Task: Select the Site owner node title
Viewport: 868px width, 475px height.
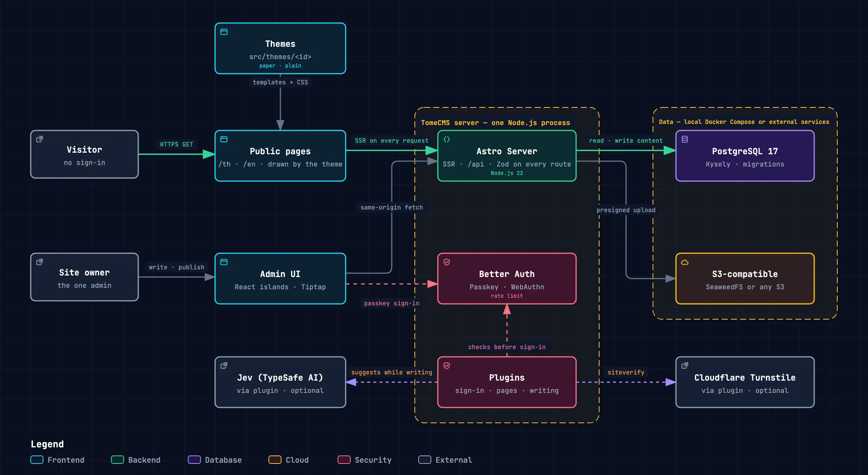Action: point(84,272)
